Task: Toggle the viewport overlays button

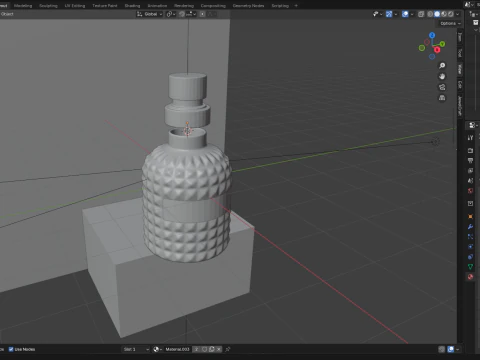Action: pos(405,14)
